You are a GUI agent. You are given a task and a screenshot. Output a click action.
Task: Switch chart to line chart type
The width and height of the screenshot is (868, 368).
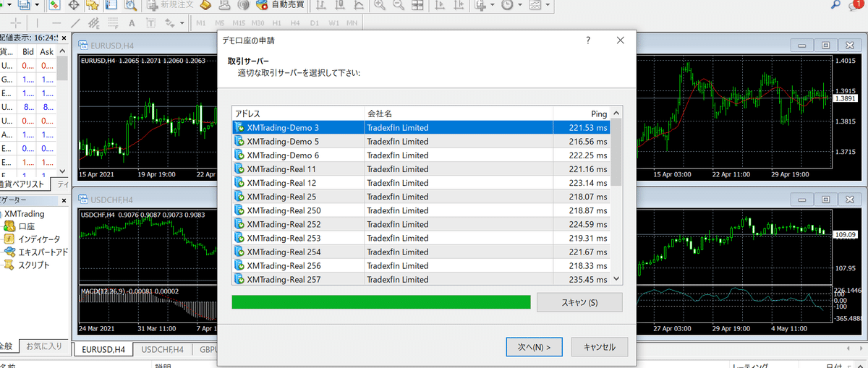pyautogui.click(x=359, y=5)
